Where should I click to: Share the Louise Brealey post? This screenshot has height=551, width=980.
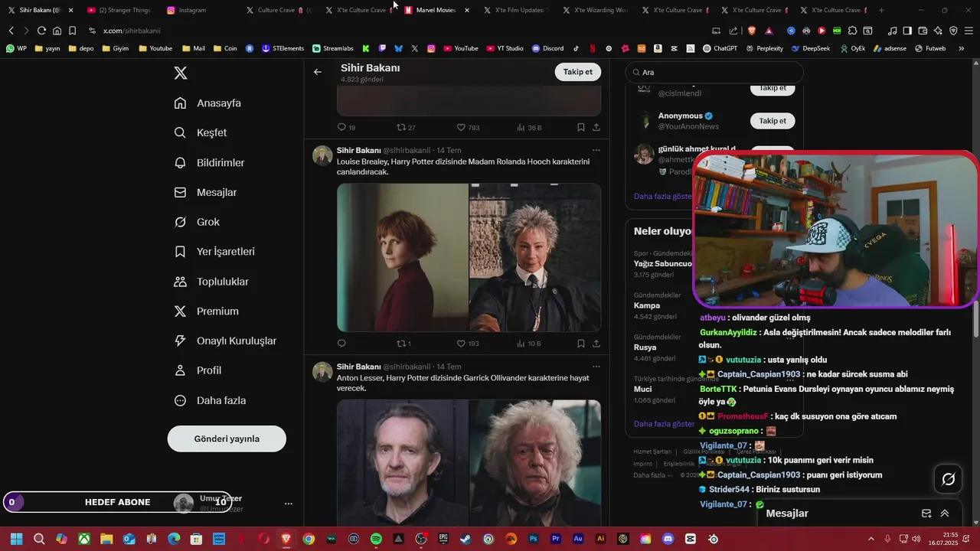596,344
